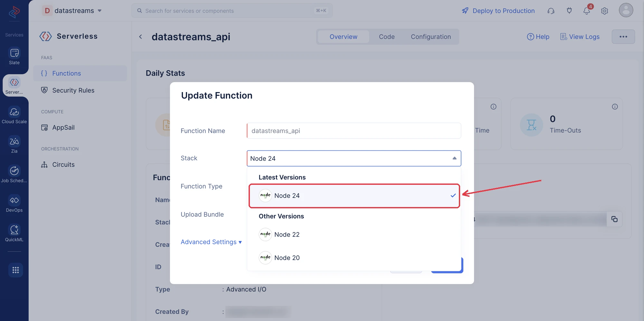
Task: Open the plug integrations icon
Action: pyautogui.click(x=569, y=11)
